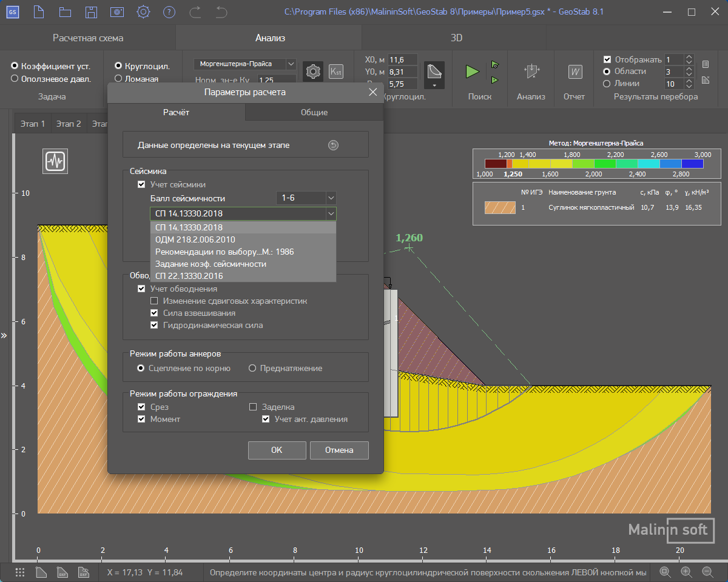Click the lower small green play icon
The height and width of the screenshot is (582, 728).
(x=495, y=79)
